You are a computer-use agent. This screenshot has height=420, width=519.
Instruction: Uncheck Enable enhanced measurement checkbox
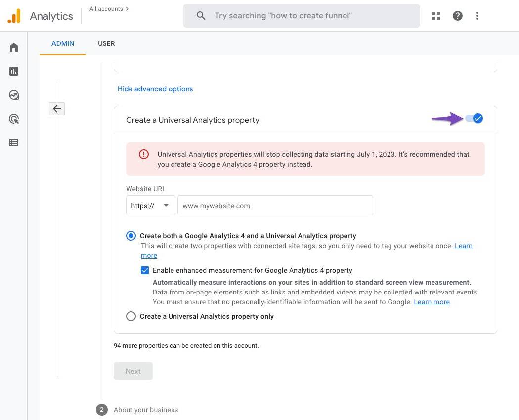pos(145,270)
